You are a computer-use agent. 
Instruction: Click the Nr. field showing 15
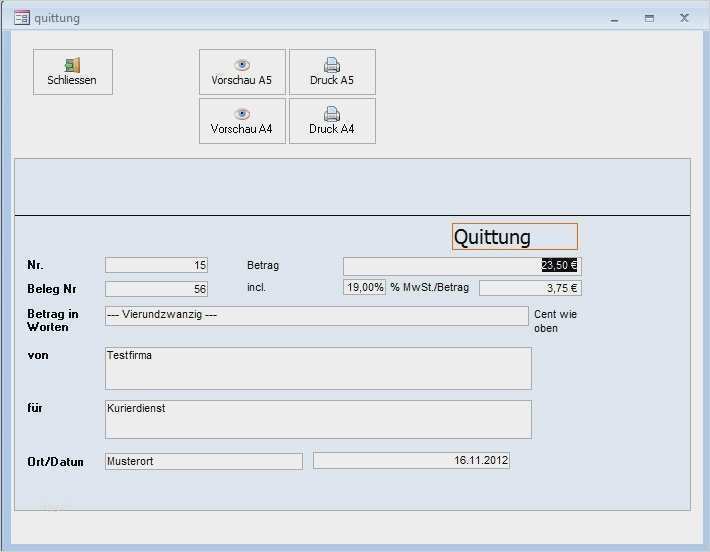click(156, 265)
